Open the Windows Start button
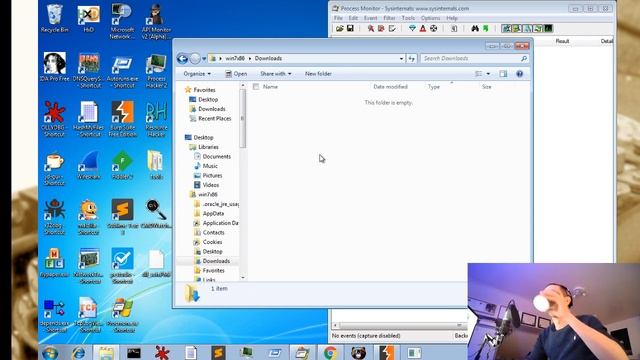The height and width of the screenshot is (360, 640). pyautogui.click(x=50, y=352)
